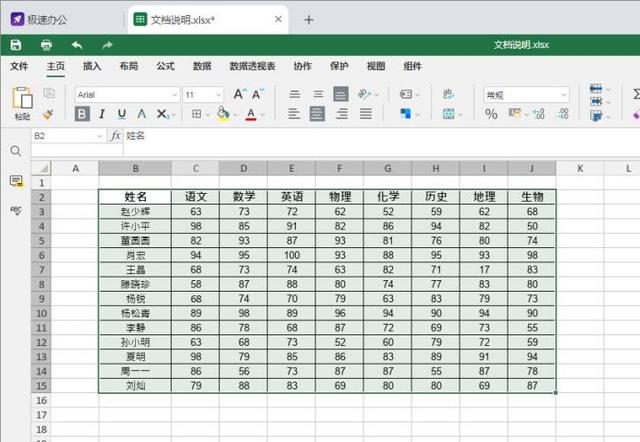Select column K header
The height and width of the screenshot is (442, 640).
(x=580, y=168)
